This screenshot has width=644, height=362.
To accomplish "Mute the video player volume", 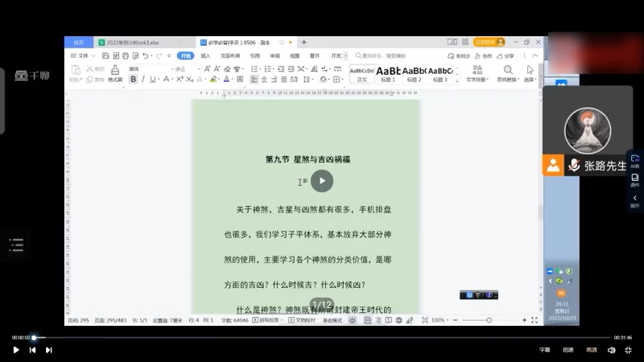I will coord(612,350).
